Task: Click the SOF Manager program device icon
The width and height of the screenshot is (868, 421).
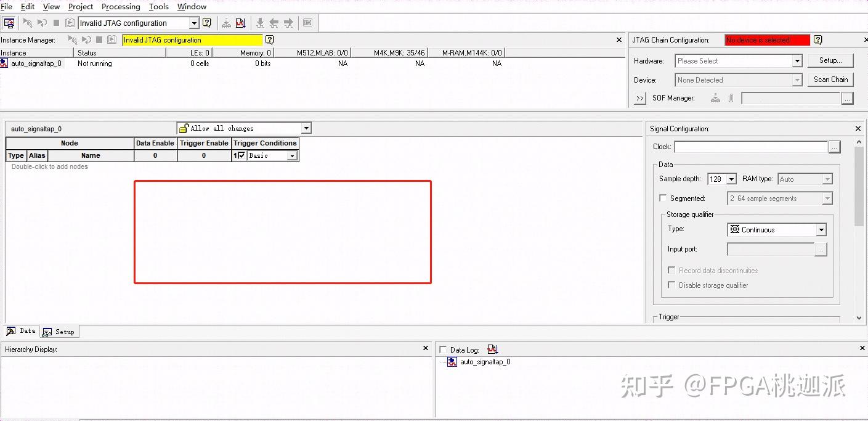Action: point(715,98)
